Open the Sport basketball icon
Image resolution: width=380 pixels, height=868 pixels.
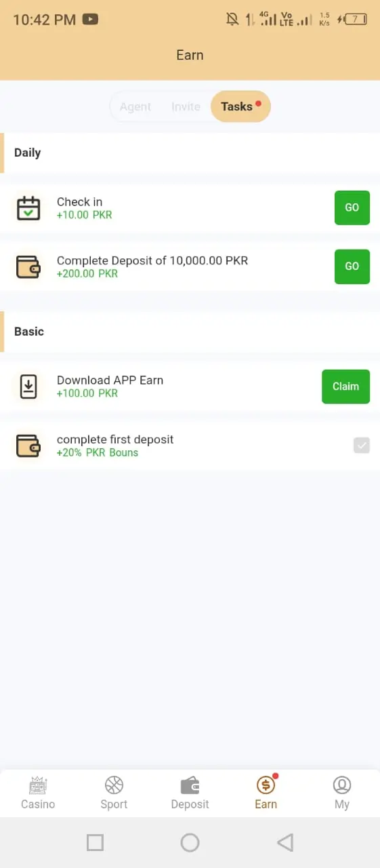[x=114, y=785]
